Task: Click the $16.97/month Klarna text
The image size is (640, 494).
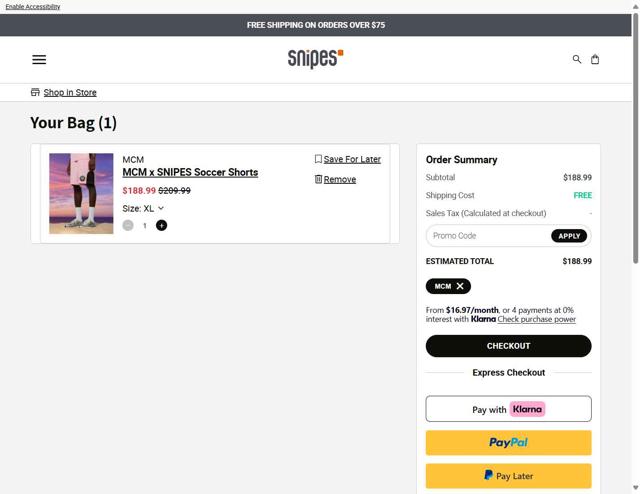Action: click(x=472, y=310)
